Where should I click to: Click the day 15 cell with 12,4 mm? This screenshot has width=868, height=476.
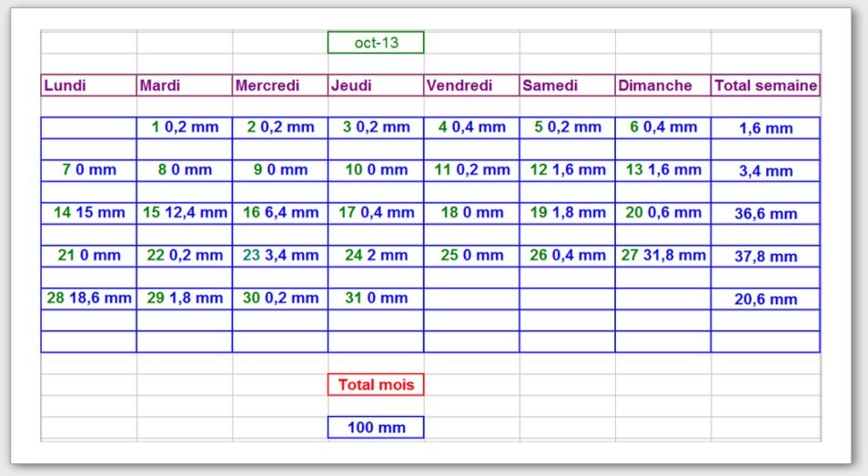185,213
